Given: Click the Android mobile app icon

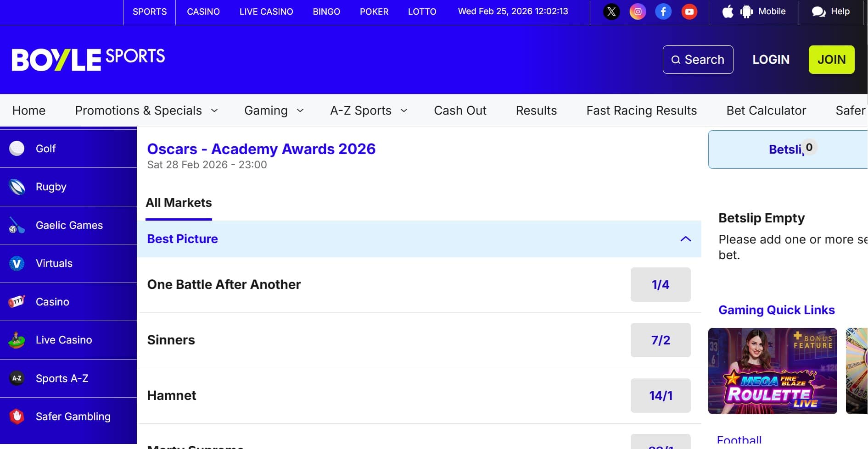Looking at the screenshot, I should click(746, 11).
